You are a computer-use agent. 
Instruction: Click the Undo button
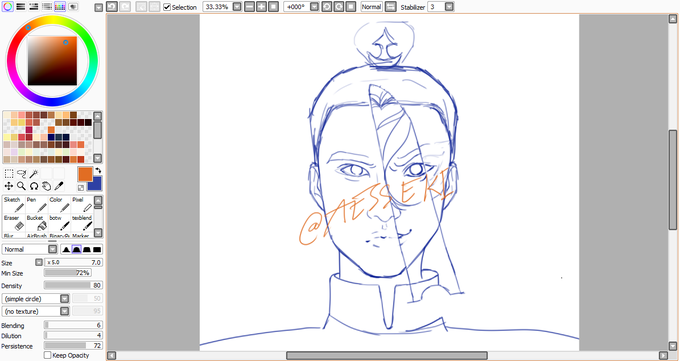click(112, 7)
